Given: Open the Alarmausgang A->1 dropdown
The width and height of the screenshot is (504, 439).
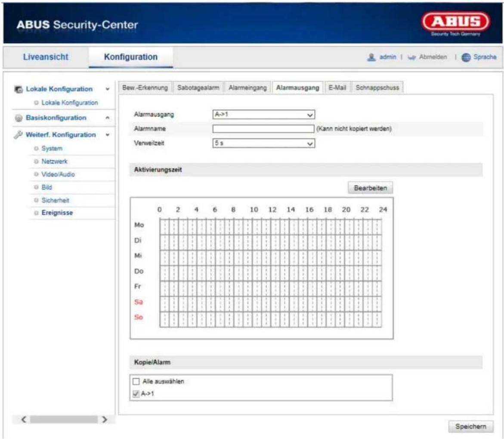Looking at the screenshot, I should (x=263, y=114).
